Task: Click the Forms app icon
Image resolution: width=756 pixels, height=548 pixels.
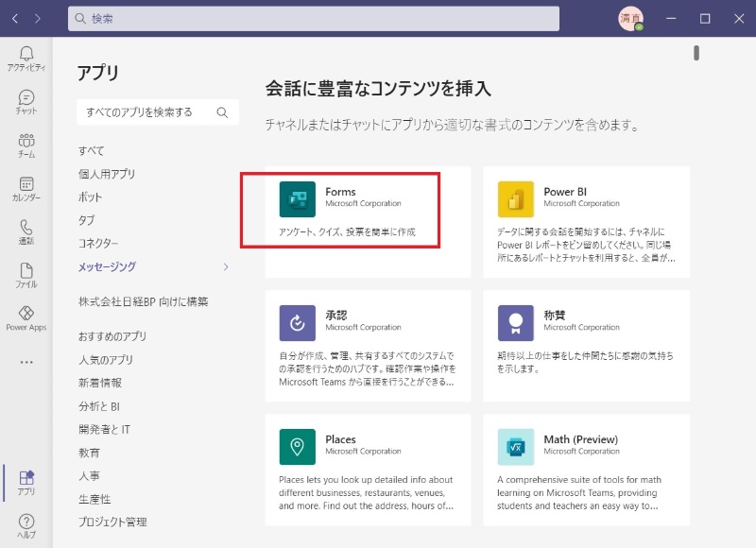Action: coord(298,198)
